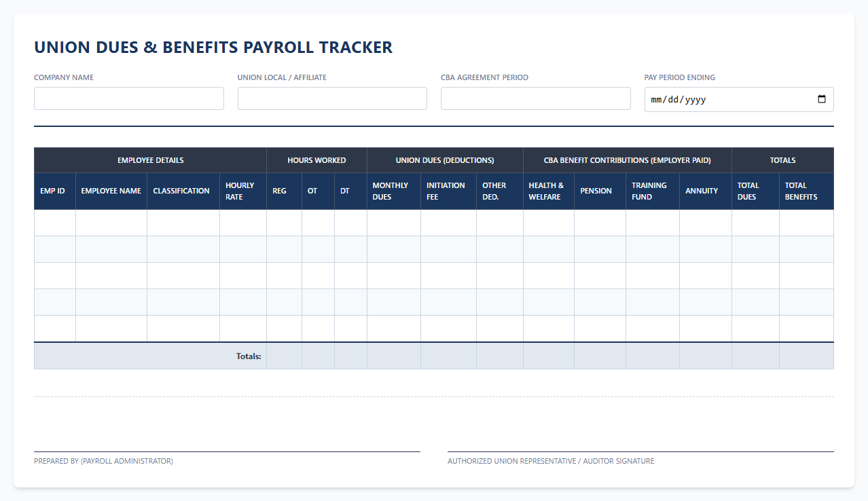868x501 pixels.
Task: Open the calendar picker in Pay Period Ending
Action: click(x=822, y=99)
